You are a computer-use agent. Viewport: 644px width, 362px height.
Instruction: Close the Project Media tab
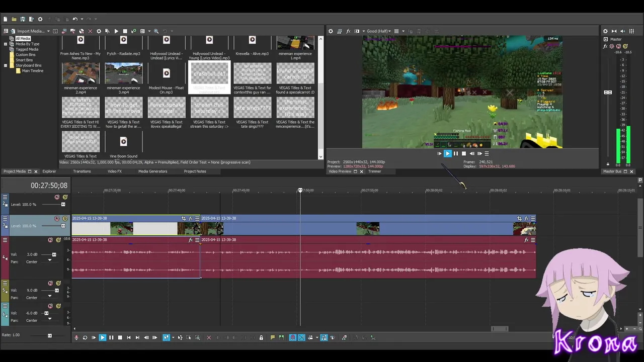click(x=36, y=171)
